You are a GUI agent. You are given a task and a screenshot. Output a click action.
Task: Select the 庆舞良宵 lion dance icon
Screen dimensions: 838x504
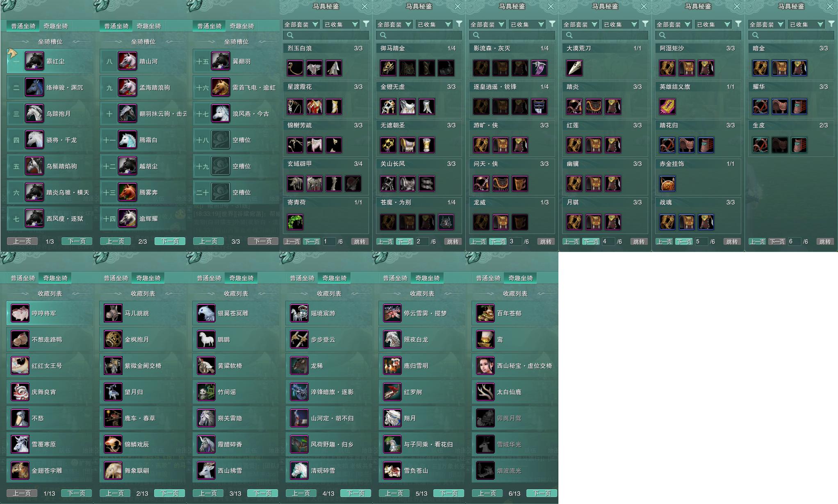pyautogui.click(x=20, y=392)
